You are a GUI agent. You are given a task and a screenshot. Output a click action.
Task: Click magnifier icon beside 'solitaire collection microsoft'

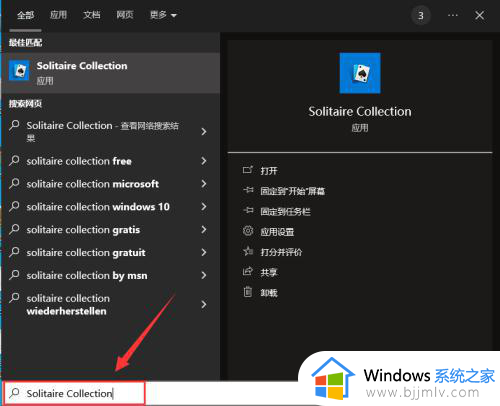[x=14, y=183]
